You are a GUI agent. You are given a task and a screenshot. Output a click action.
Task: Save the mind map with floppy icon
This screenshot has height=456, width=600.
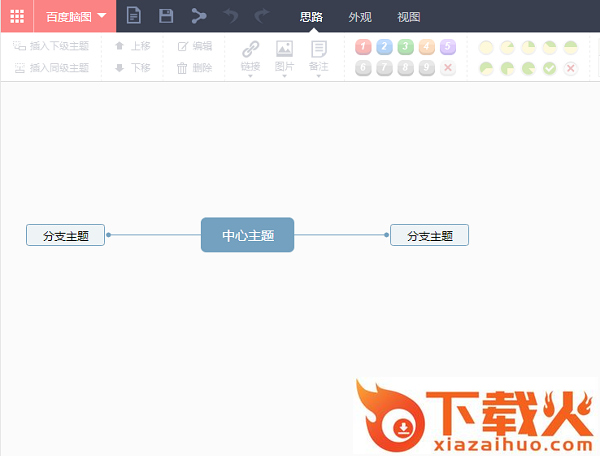coord(166,16)
